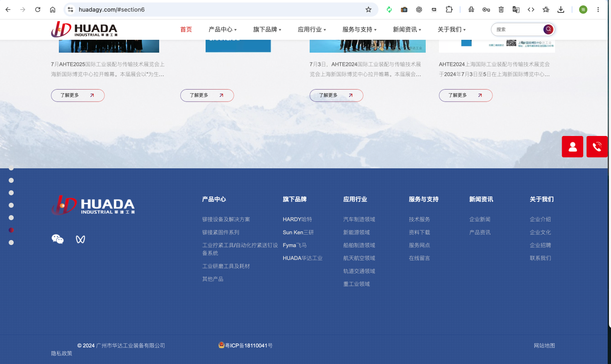This screenshot has width=611, height=364.
Task: Click the browser address bar URL
Action: (112, 10)
